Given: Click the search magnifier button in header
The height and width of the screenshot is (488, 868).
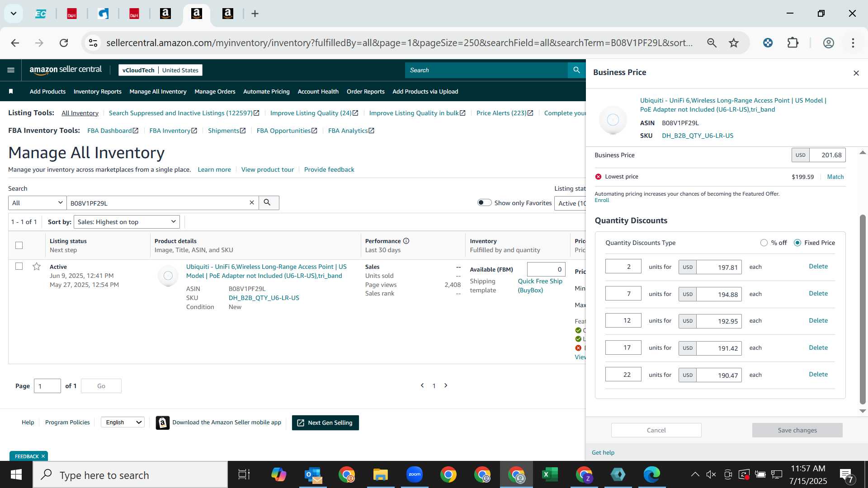Looking at the screenshot, I should [576, 70].
